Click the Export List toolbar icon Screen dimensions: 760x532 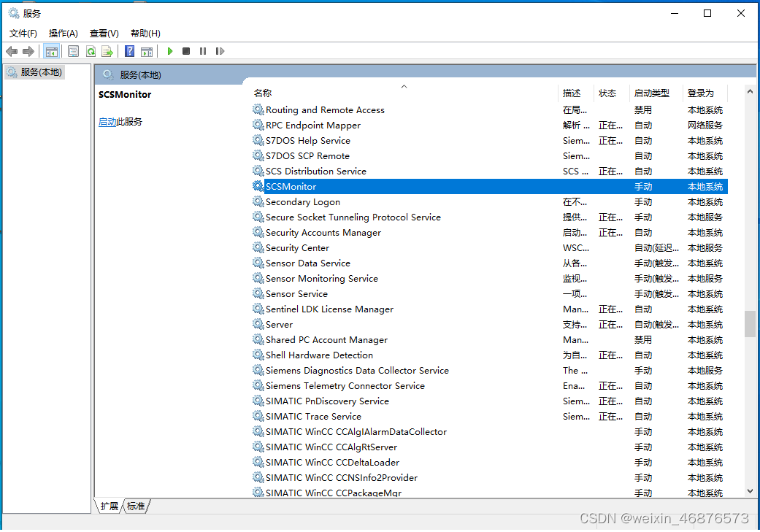tap(107, 51)
